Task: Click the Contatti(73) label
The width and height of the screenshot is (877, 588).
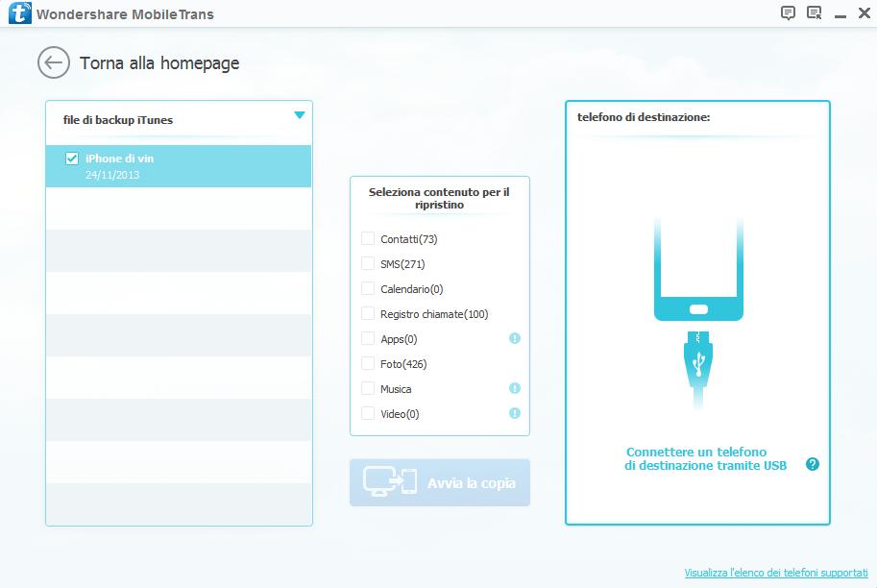Action: click(409, 239)
